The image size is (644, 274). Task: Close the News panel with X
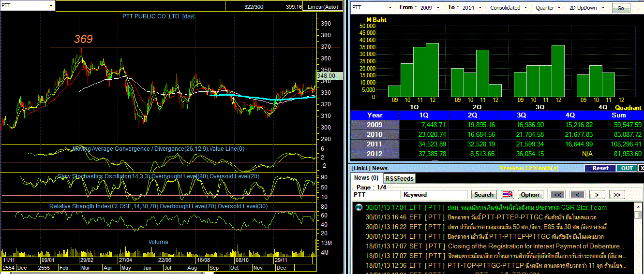click(641, 168)
